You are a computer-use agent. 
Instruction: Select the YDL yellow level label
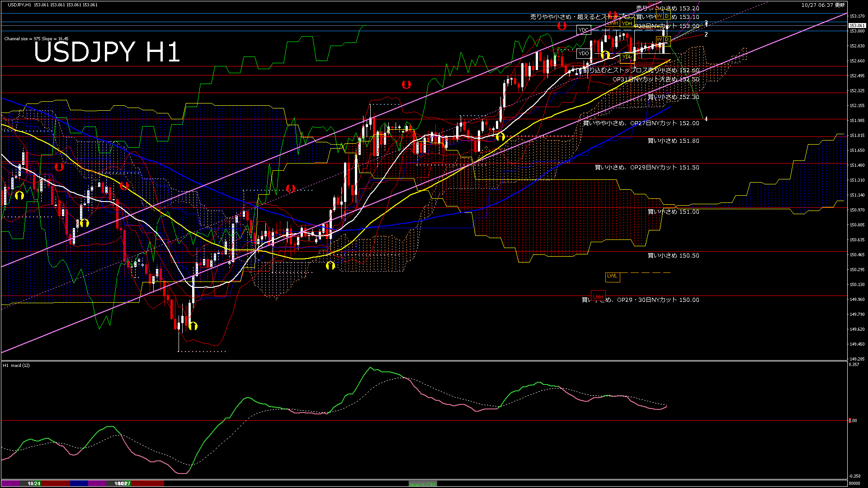[x=627, y=57]
